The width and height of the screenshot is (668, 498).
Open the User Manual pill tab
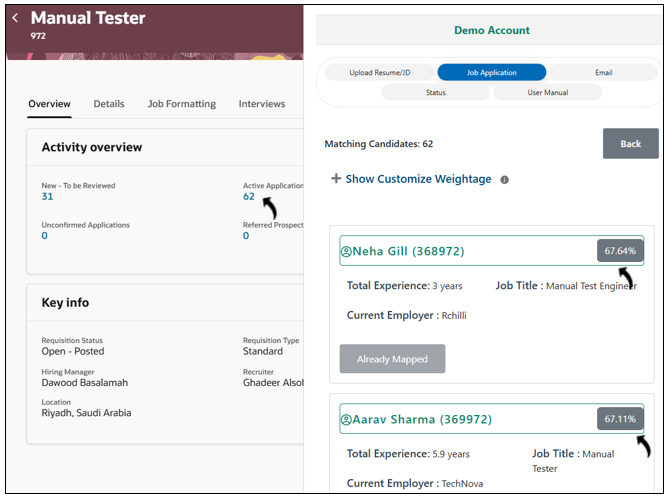point(547,92)
